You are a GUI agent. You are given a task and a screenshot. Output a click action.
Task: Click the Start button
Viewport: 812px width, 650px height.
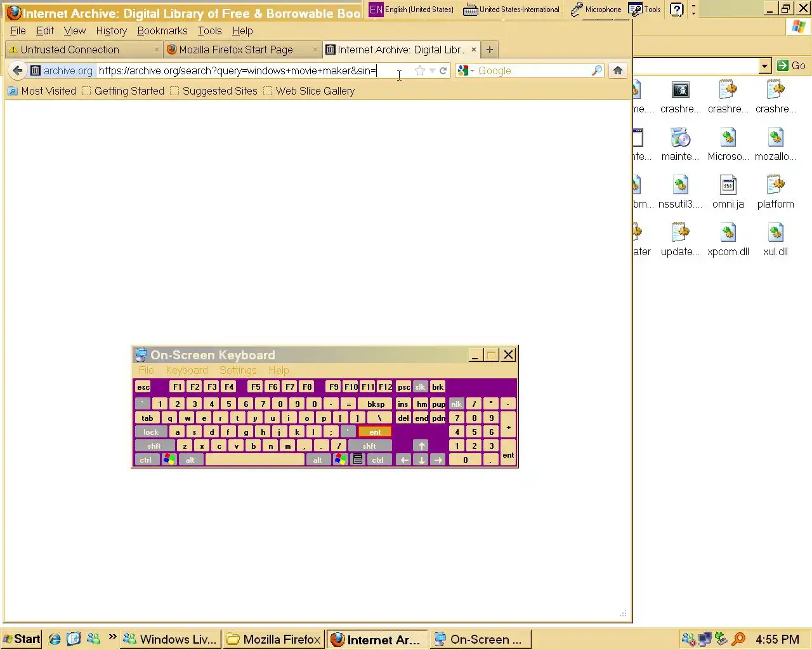[x=22, y=639]
